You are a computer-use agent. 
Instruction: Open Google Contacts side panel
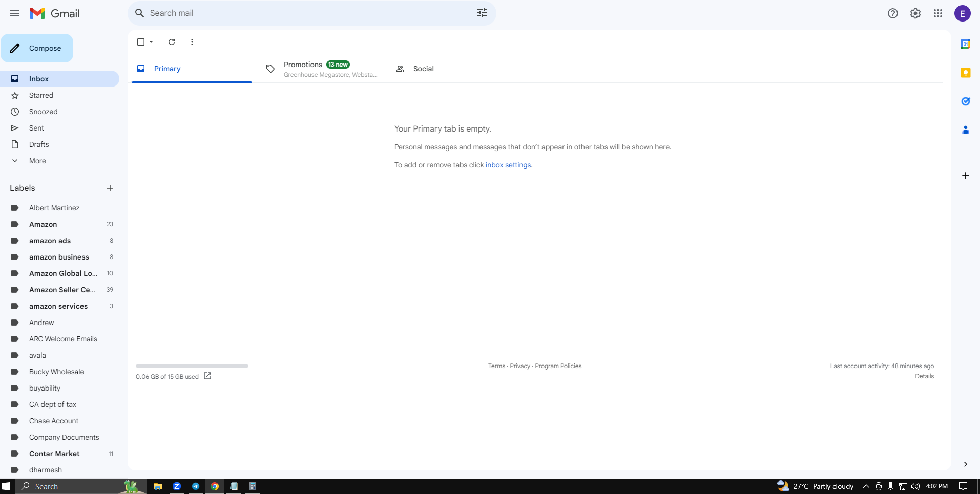[x=966, y=130]
